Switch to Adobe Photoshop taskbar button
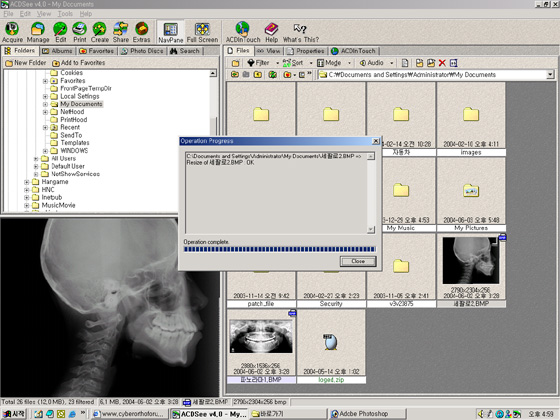The image size is (560, 420). point(367,414)
